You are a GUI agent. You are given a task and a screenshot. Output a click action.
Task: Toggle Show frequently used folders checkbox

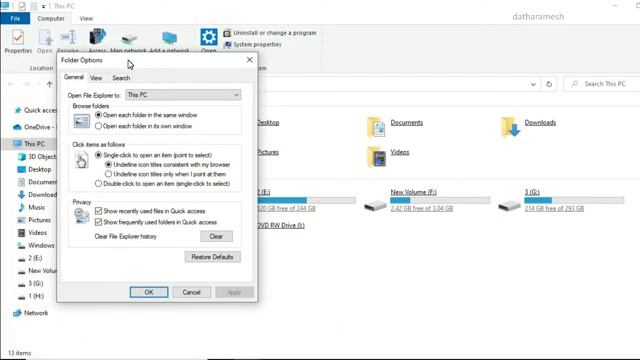click(98, 222)
